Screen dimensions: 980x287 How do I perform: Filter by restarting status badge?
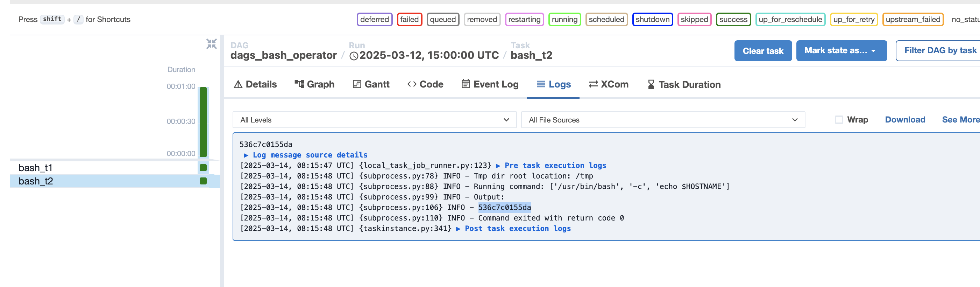pyautogui.click(x=524, y=19)
